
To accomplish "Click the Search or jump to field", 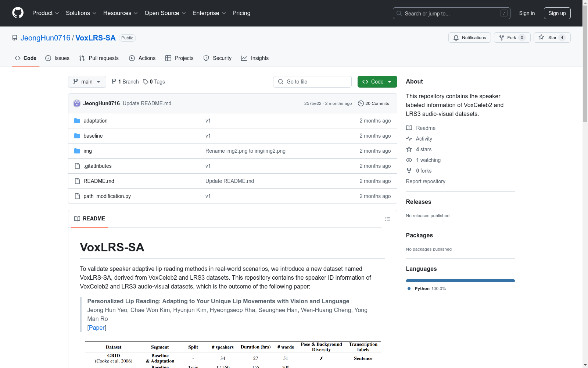I will coord(452,13).
